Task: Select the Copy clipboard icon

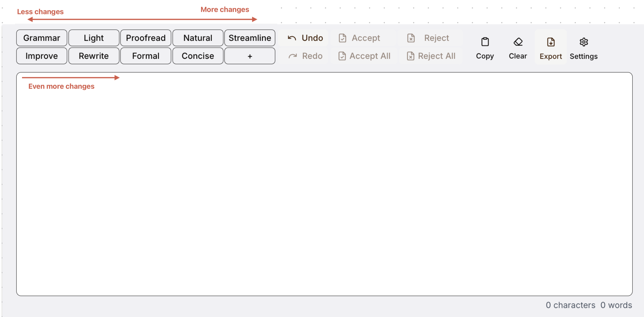Action: tap(485, 42)
